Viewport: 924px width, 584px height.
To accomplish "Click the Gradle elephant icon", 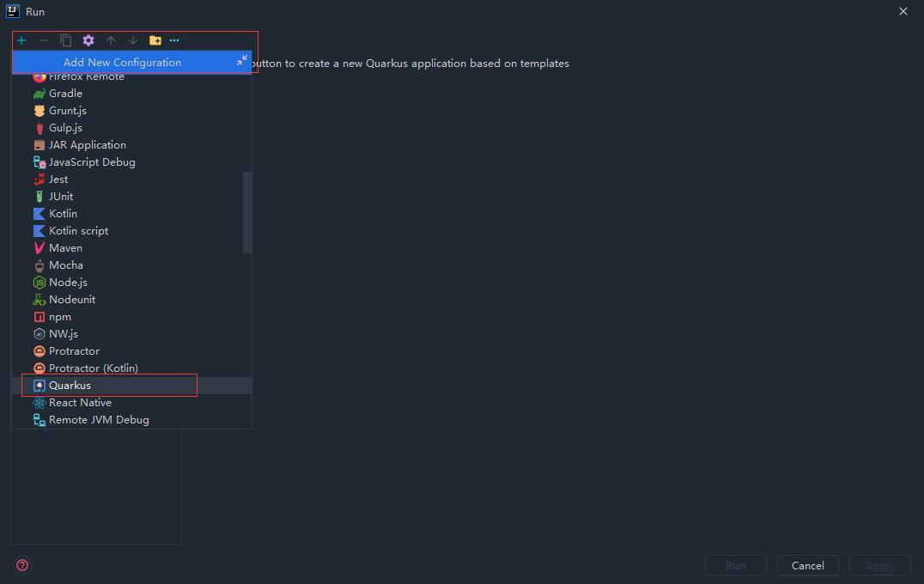I will pyautogui.click(x=39, y=94).
